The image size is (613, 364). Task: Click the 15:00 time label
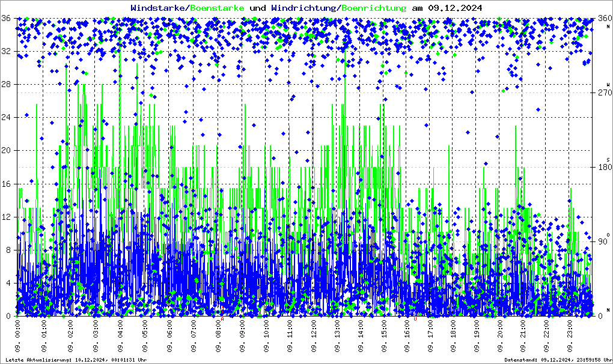tap(384, 336)
